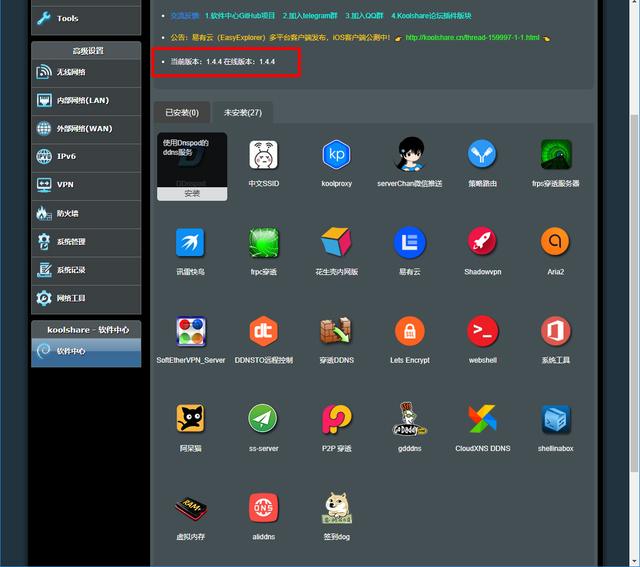Viewport: 640px width, 567px height.
Task: Open 内部网络(LAN) settings
Action: 86,100
